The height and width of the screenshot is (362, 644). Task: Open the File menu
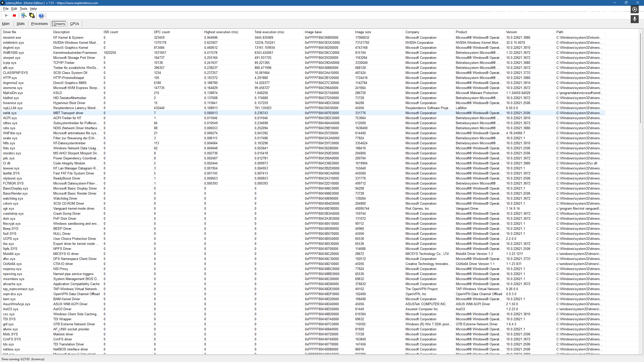coord(6,9)
